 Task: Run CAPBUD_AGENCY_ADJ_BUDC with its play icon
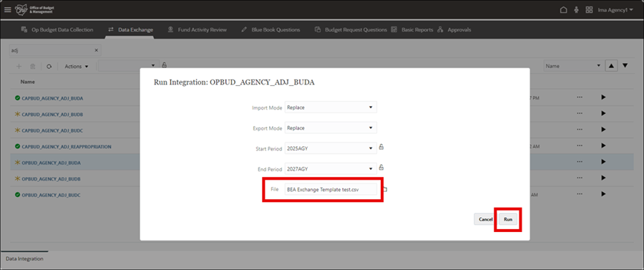click(603, 130)
